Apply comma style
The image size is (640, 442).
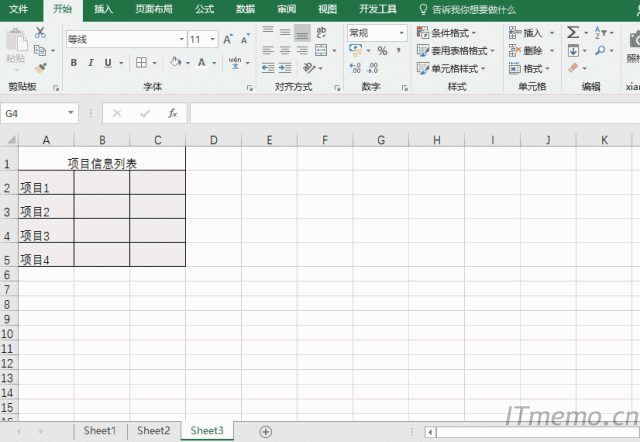tap(398, 50)
